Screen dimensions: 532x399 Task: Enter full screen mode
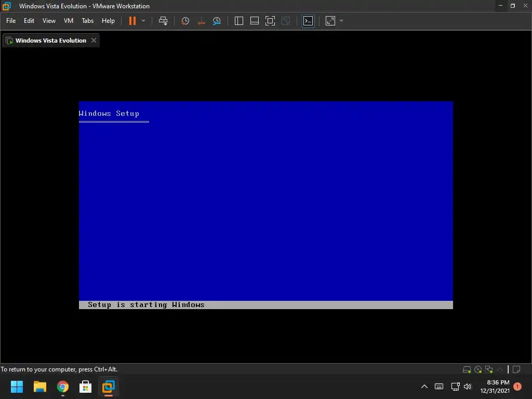click(x=270, y=21)
